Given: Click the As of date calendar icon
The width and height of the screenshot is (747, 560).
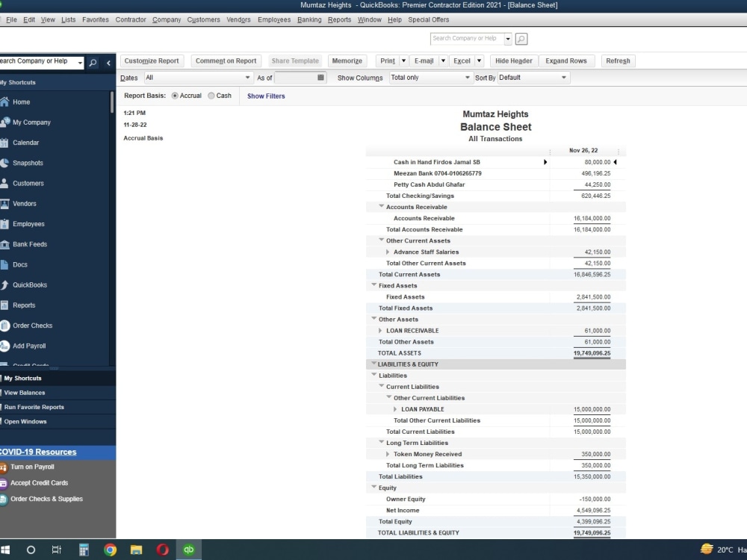Looking at the screenshot, I should pos(320,77).
